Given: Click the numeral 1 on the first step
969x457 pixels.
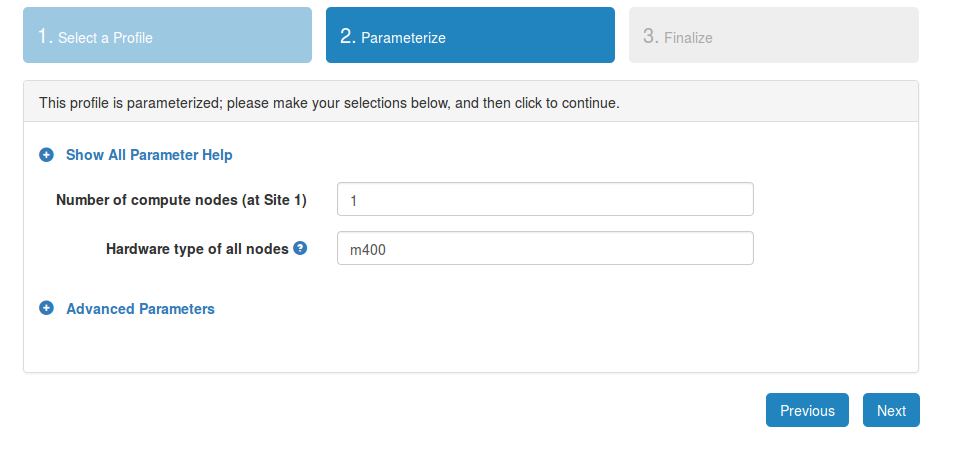Looking at the screenshot, I should coord(44,36).
